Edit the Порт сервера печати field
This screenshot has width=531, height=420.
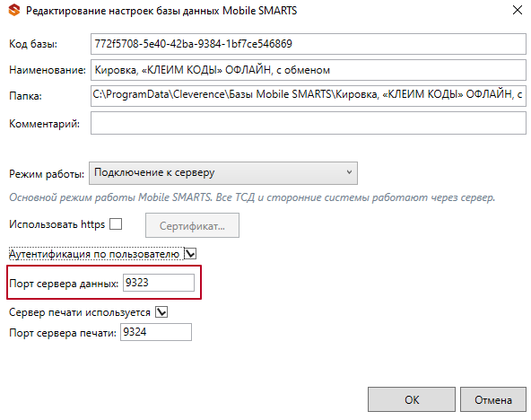pyautogui.click(x=156, y=332)
